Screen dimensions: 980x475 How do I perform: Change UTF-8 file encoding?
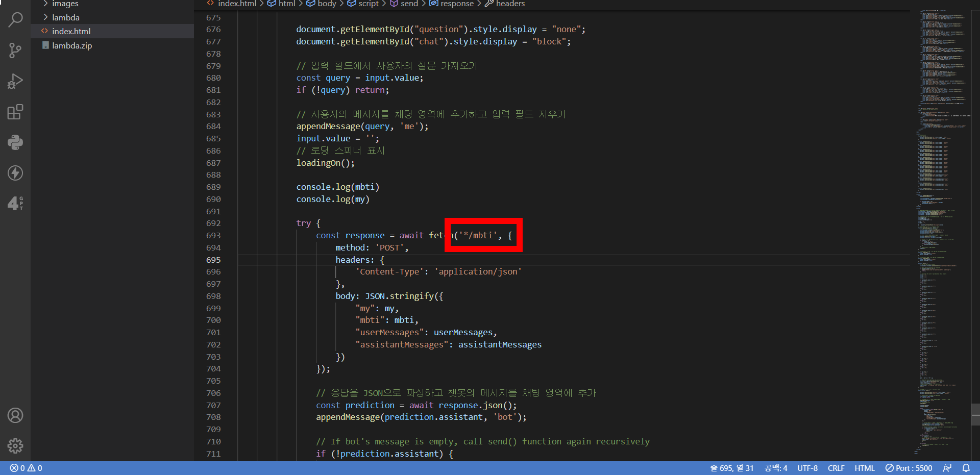[807, 468]
